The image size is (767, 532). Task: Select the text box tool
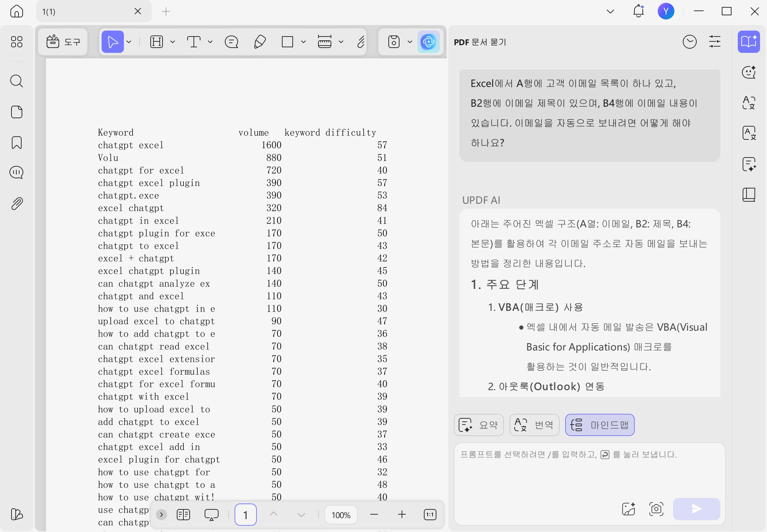pos(194,42)
